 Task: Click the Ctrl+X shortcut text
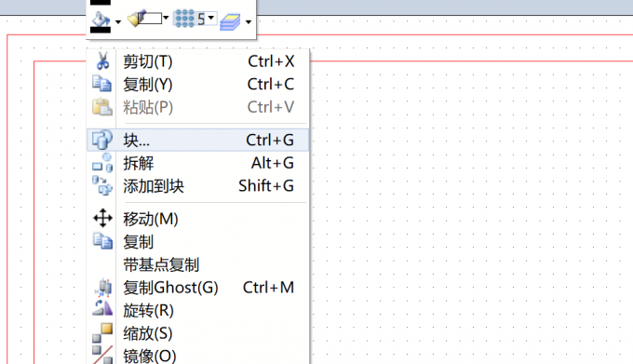[271, 61]
